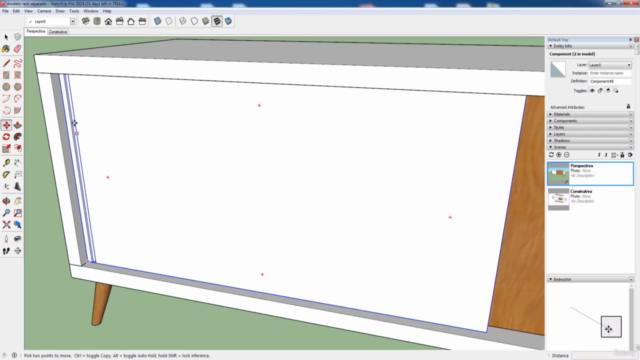This screenshot has height=360, width=640.
Task: Toggle X-Ray face style
Action: tap(158, 21)
